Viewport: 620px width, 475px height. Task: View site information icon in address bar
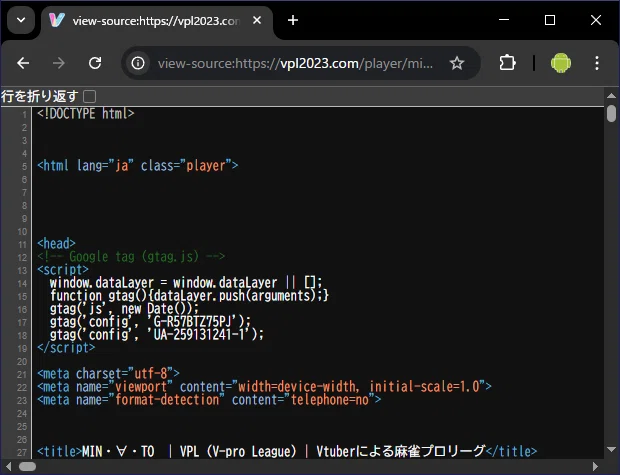138,63
